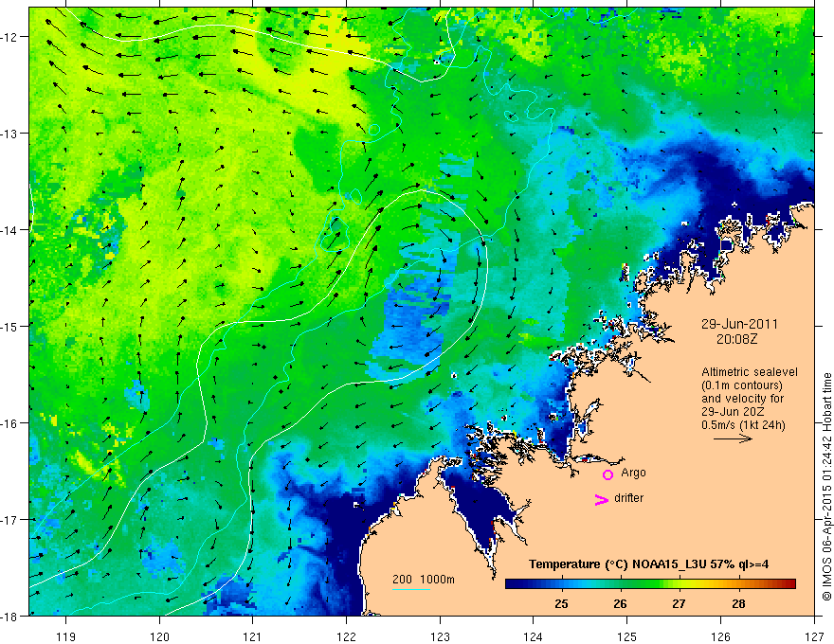Click the '0.5m/s (1kt 24h)' caption
This screenshot has width=834, height=644.
[x=744, y=425]
